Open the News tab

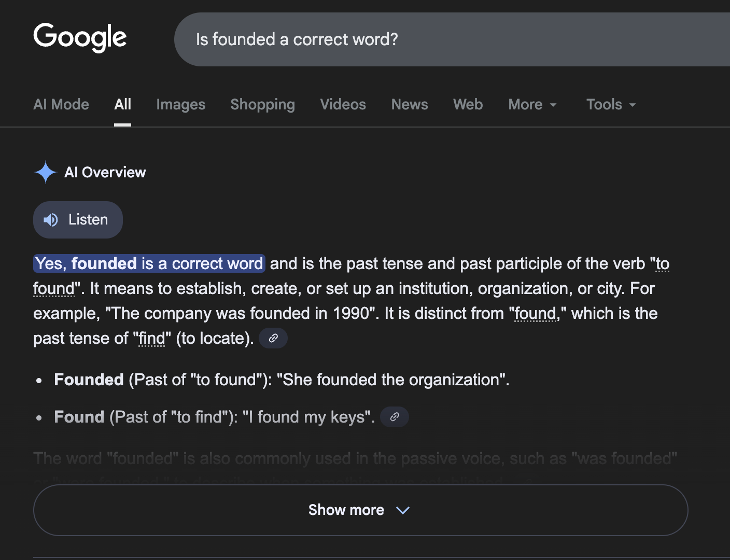(x=409, y=104)
